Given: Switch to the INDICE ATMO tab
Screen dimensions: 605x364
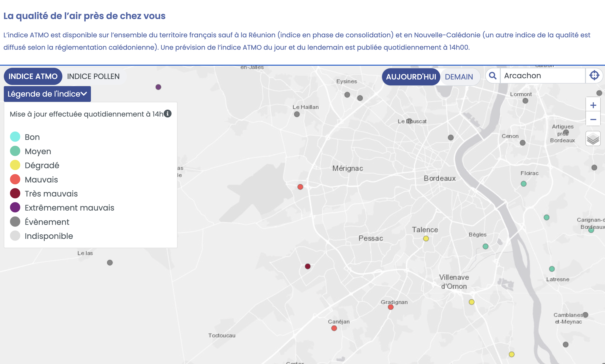Looking at the screenshot, I should pyautogui.click(x=33, y=76).
